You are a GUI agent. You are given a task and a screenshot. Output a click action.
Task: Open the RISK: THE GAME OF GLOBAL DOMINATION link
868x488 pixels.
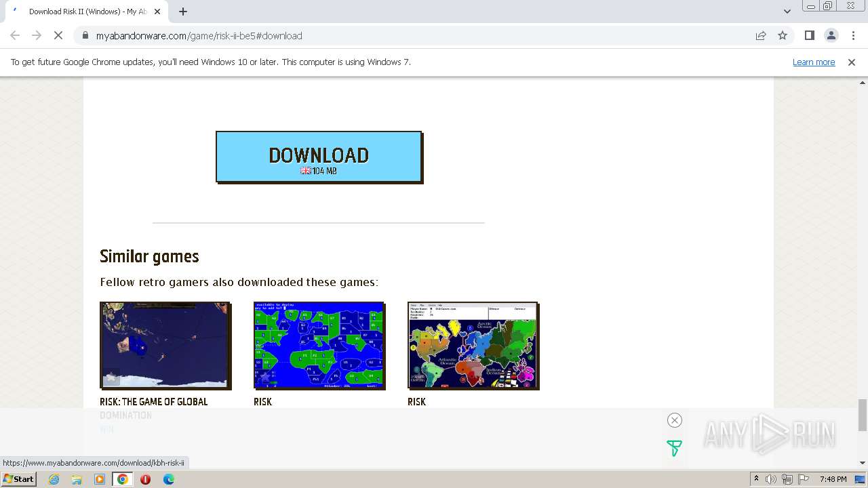pos(154,408)
